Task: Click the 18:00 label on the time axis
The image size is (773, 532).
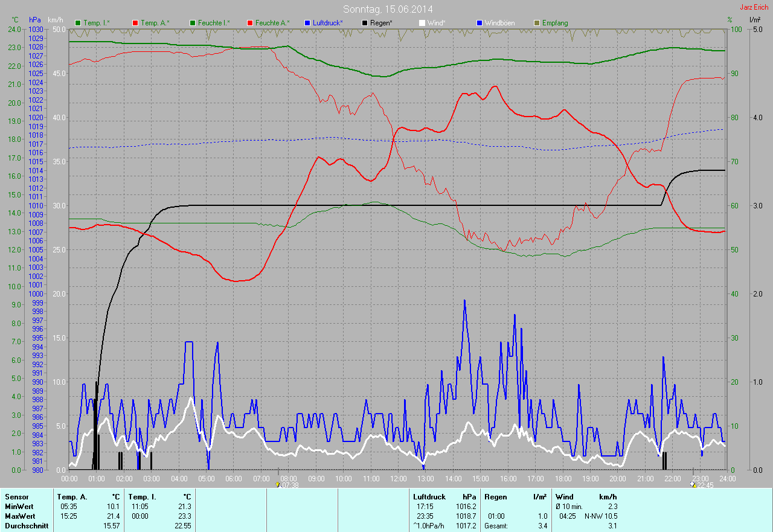Action: click(x=563, y=478)
